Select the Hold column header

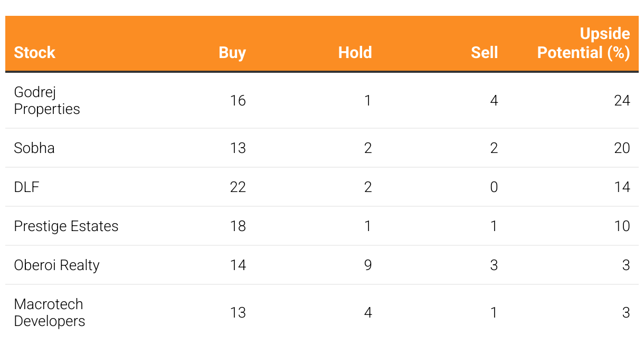click(355, 52)
